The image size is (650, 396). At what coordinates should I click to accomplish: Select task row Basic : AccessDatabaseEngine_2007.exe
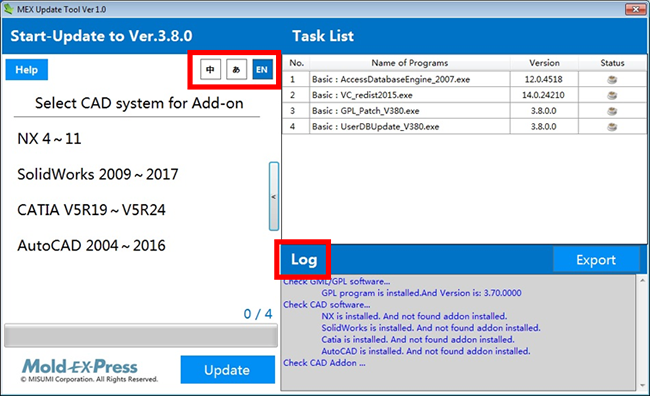point(464,79)
